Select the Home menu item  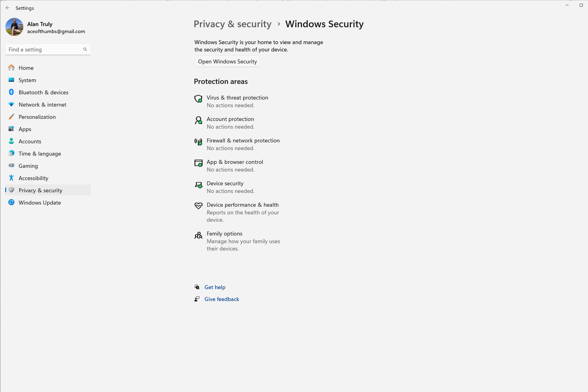click(26, 68)
